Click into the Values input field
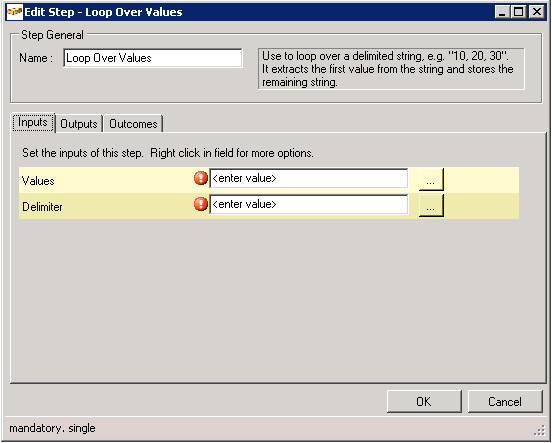Viewport: 552px width, 443px height. click(309, 179)
